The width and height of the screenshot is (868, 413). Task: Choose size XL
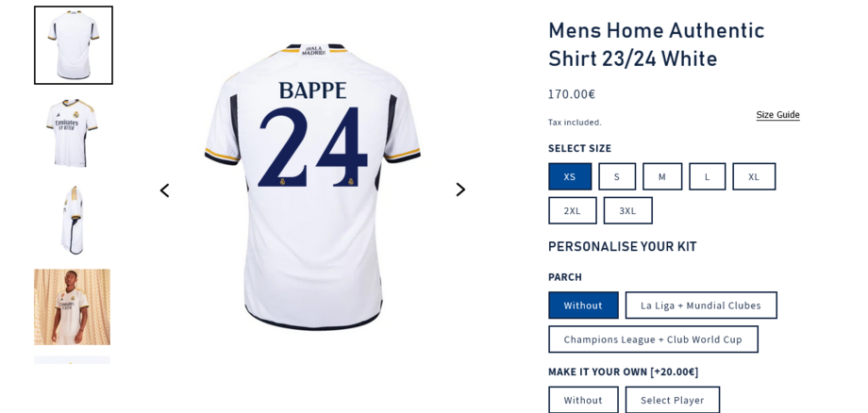(754, 176)
